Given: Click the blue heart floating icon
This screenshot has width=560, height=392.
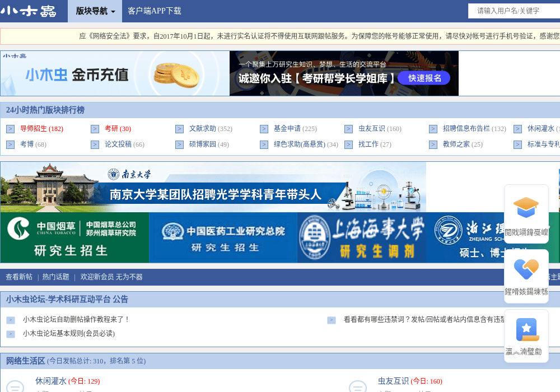Looking at the screenshot, I should (x=526, y=269).
